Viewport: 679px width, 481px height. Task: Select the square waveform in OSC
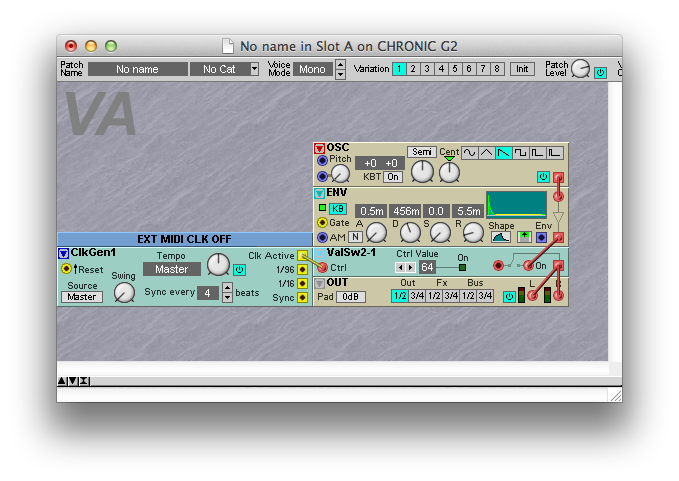point(521,153)
